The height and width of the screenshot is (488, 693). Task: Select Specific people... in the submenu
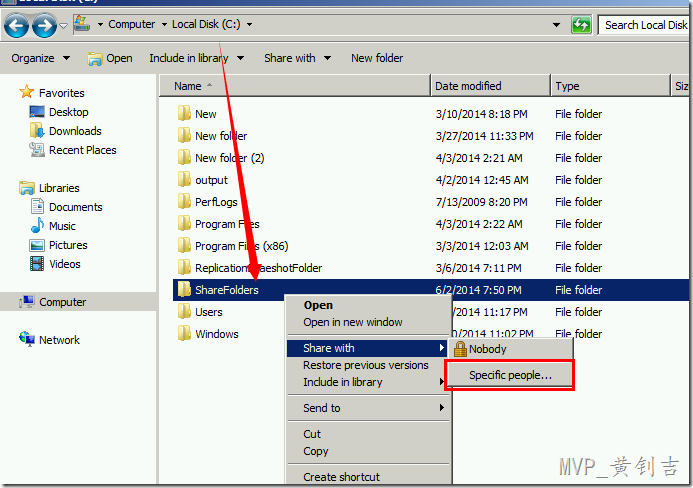coord(510,375)
